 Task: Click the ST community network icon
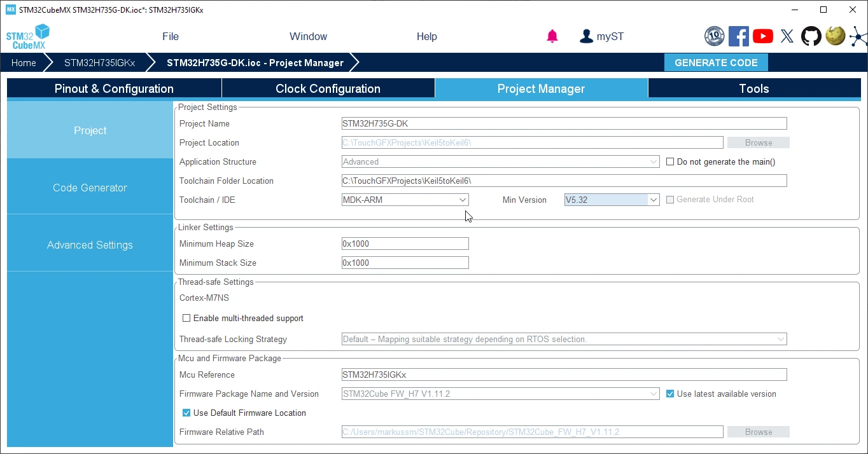tap(858, 36)
